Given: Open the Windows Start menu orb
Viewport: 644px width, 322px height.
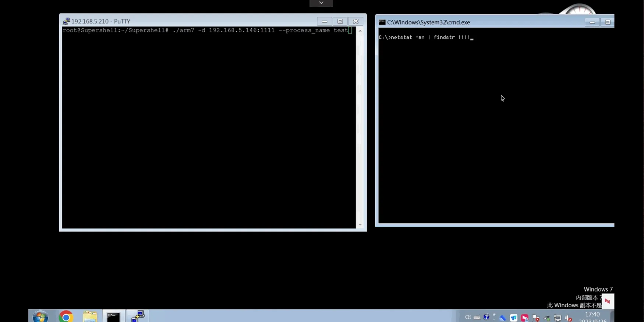Looking at the screenshot, I should [40, 317].
